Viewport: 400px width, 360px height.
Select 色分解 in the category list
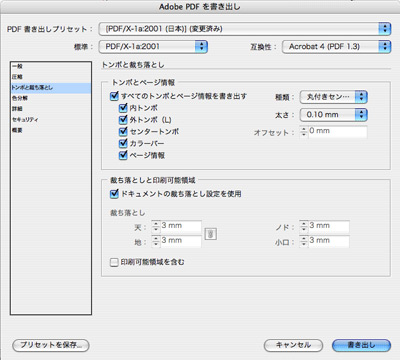[x=51, y=98]
